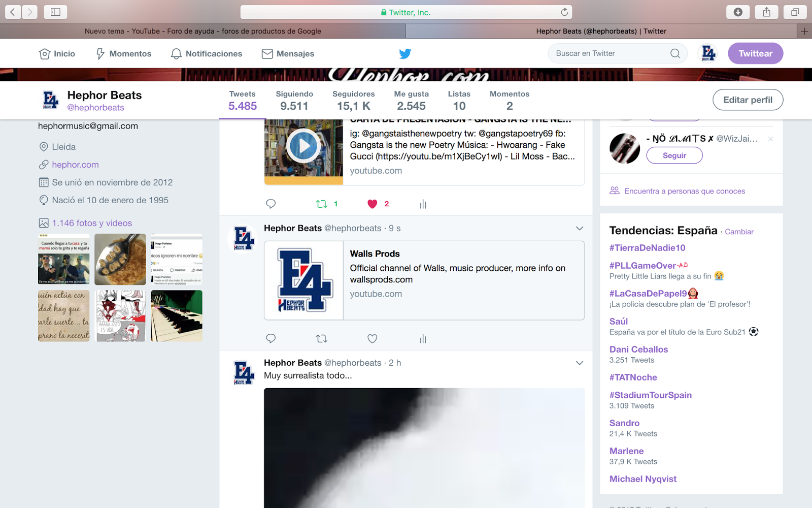View analytics of the Walls Prods tweet
Image resolution: width=812 pixels, height=508 pixels.
(423, 339)
